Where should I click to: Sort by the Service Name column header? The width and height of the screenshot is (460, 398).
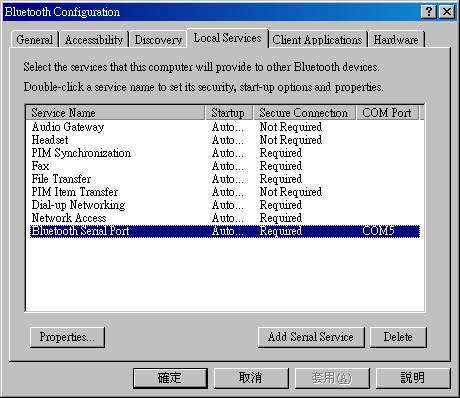click(115, 113)
